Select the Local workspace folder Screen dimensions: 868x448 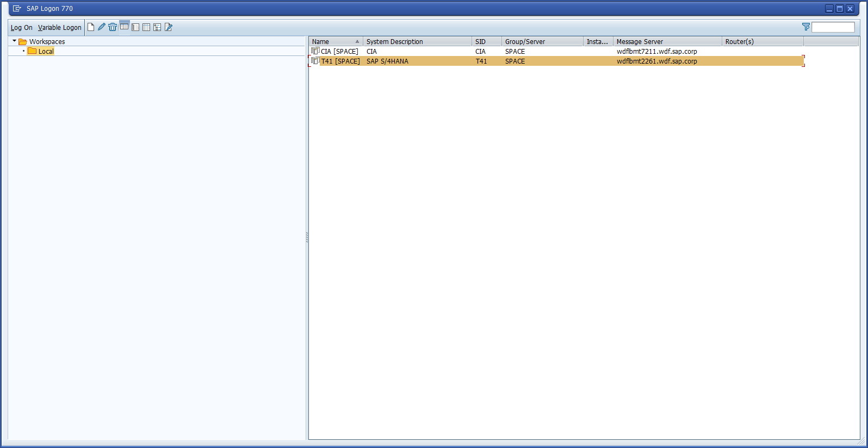pos(46,51)
